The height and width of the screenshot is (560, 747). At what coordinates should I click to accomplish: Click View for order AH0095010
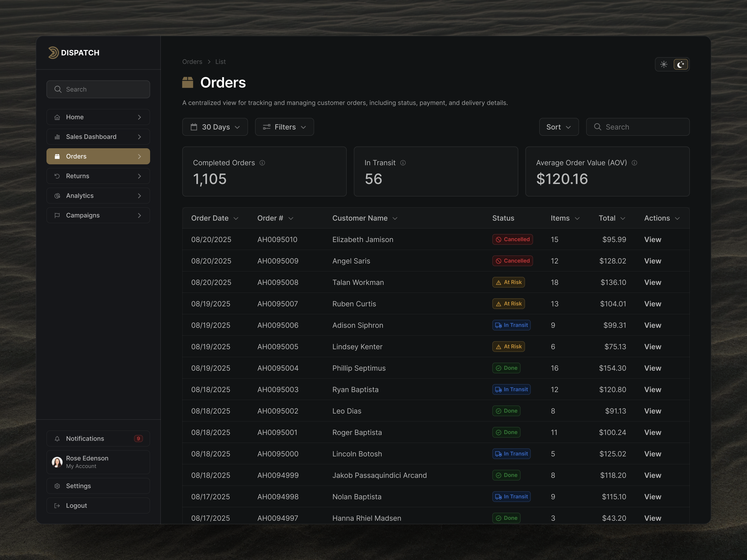[x=652, y=239]
